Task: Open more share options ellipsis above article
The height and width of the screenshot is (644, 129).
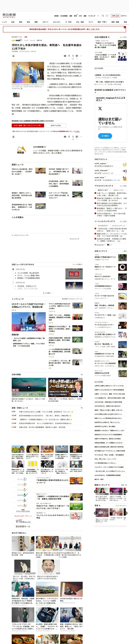Action: point(81,56)
